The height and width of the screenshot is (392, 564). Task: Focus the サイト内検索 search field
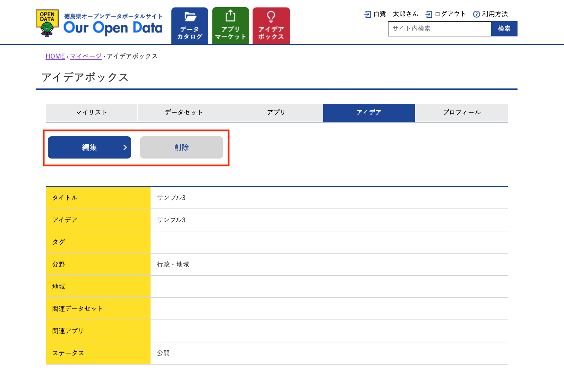[439, 29]
